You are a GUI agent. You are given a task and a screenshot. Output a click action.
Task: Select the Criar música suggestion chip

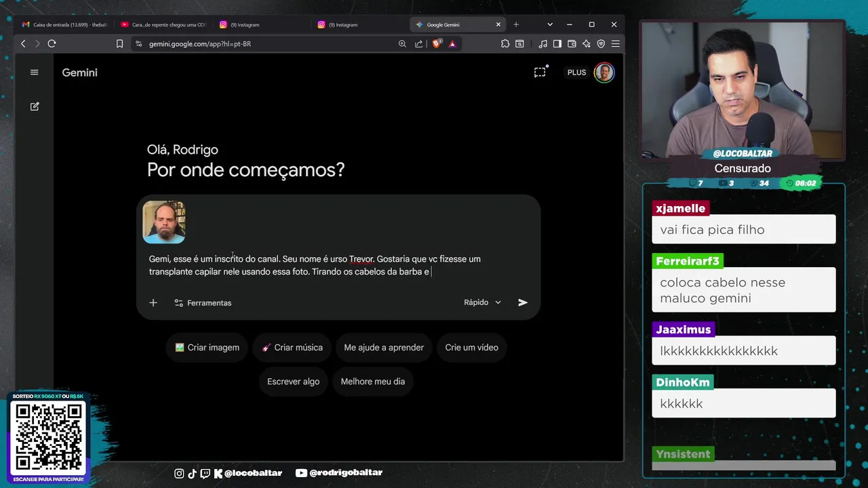point(292,348)
